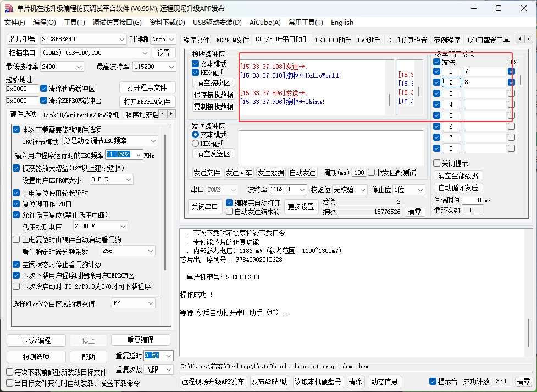Click the 打开EEPROM文件 button

147,102
